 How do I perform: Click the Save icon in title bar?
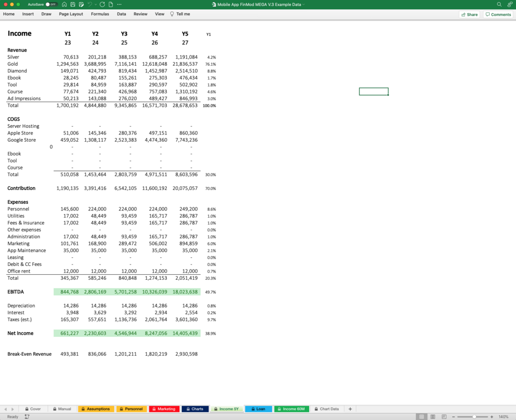point(73,4)
